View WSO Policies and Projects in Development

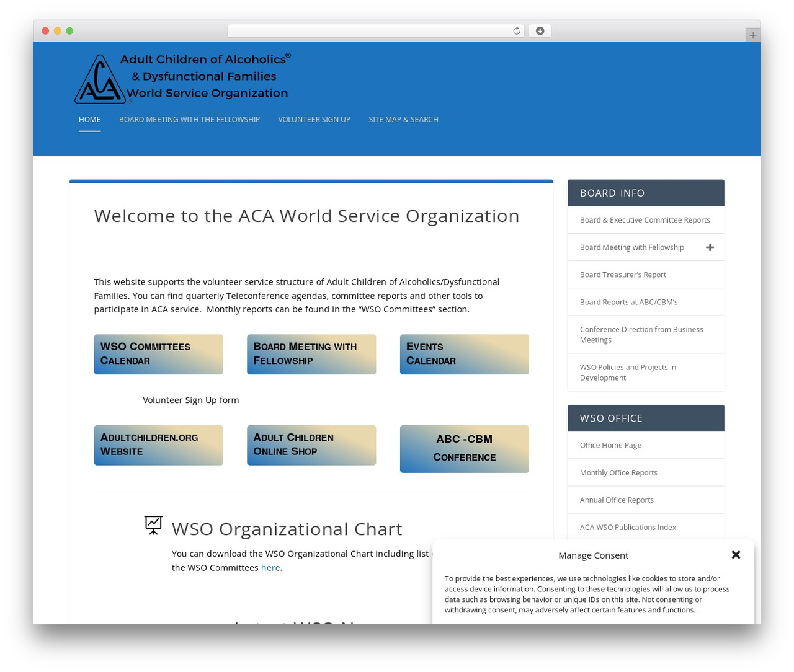click(x=628, y=373)
